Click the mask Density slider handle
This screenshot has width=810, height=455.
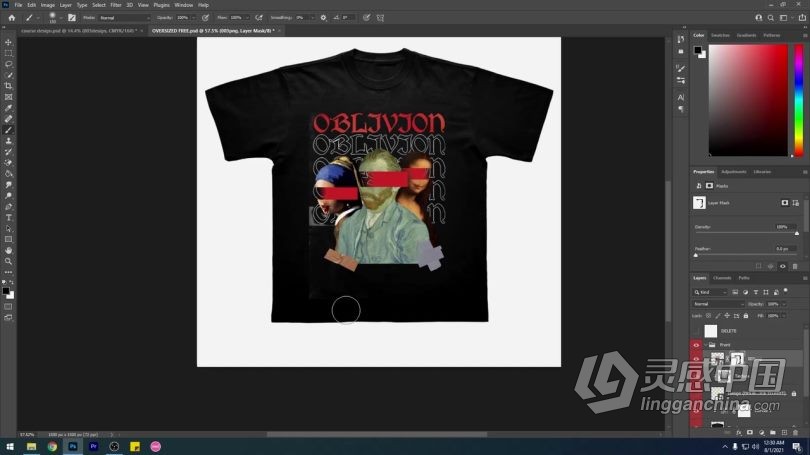click(x=797, y=233)
